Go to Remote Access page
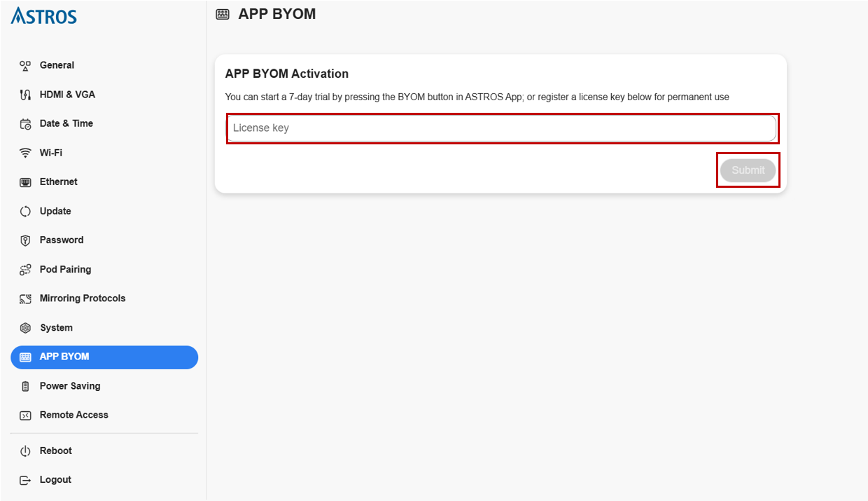Screen dimensions: 868x501 [73, 416]
